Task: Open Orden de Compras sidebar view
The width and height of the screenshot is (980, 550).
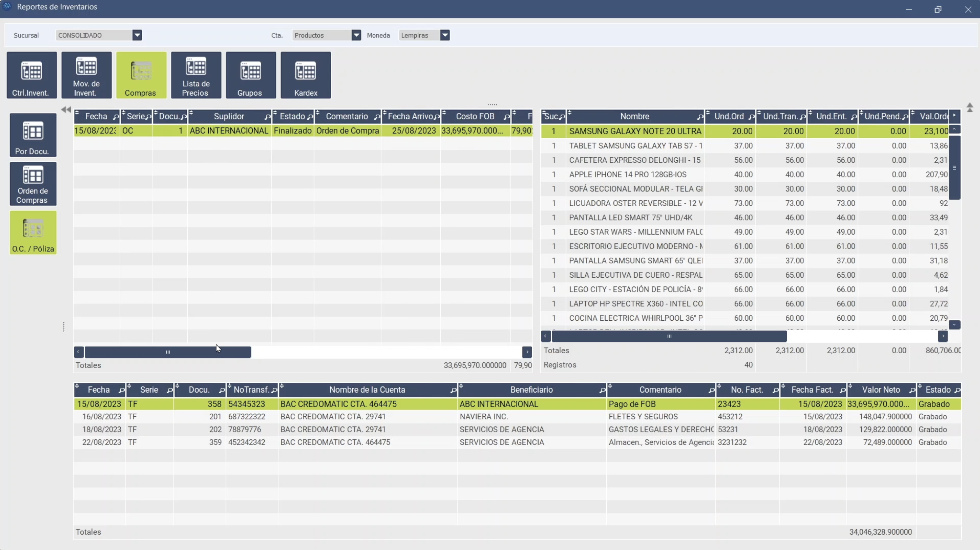Action: (33, 184)
